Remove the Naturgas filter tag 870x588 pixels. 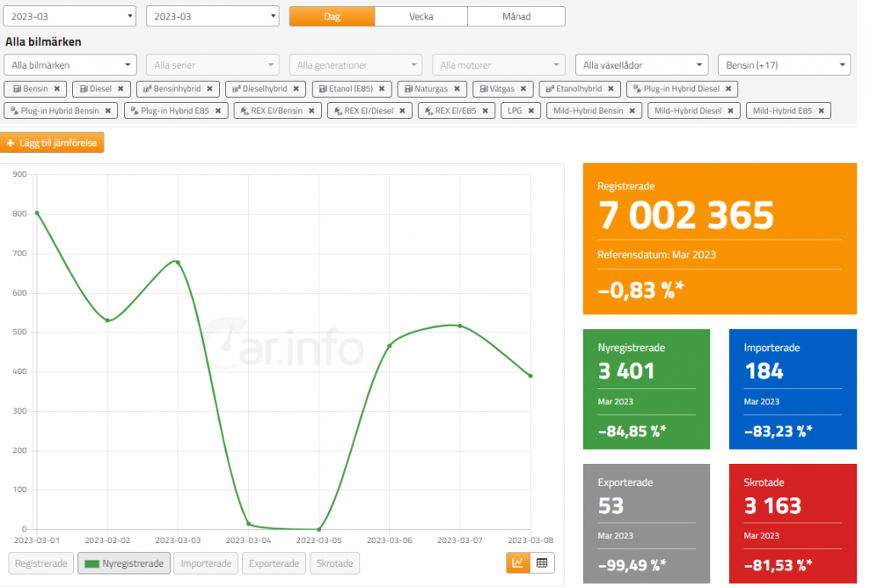pyautogui.click(x=456, y=88)
